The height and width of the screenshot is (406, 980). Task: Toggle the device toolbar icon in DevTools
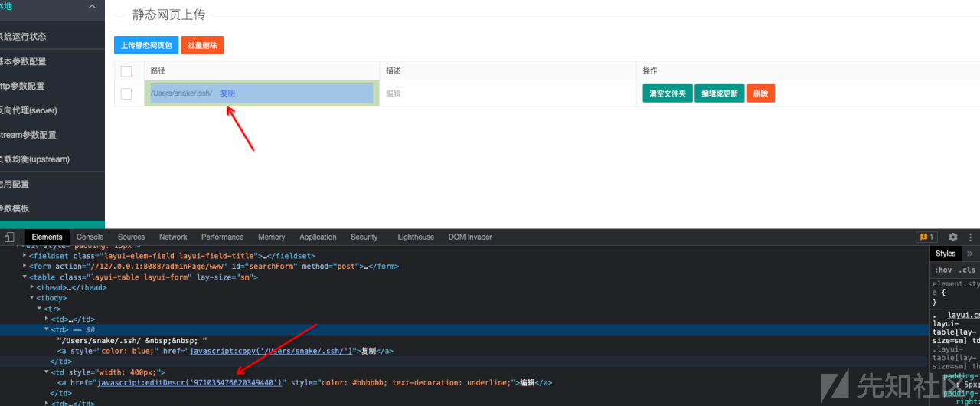point(9,237)
